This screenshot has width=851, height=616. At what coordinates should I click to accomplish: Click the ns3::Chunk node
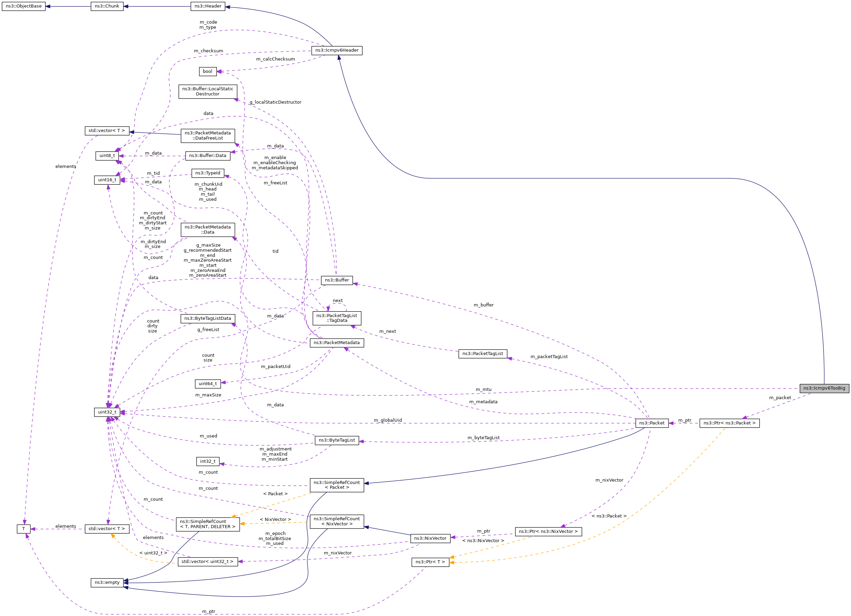(107, 6)
